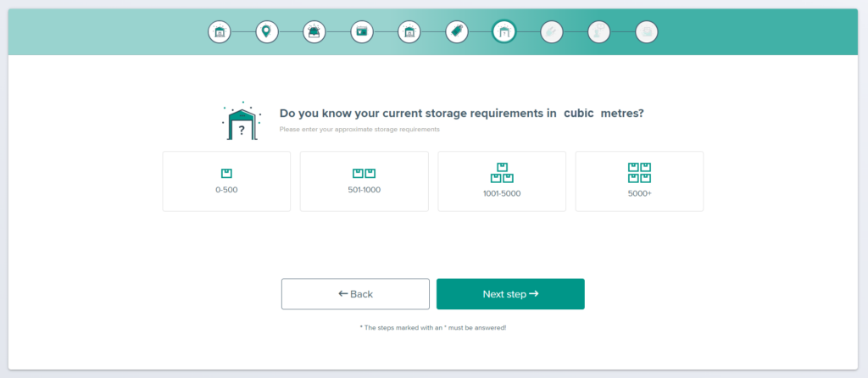Click the four-box icon above 5000+
Screen dimensions: 868x378
tap(639, 173)
